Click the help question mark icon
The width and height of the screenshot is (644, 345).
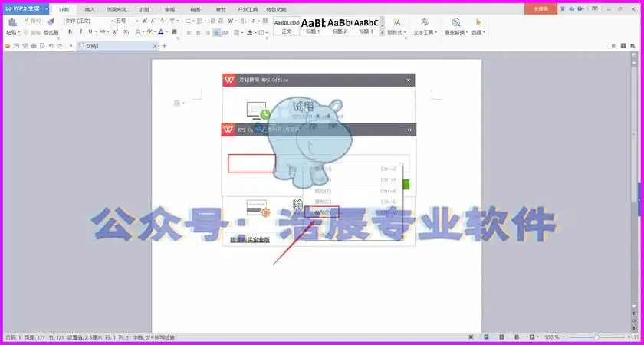pyautogui.click(x=580, y=8)
